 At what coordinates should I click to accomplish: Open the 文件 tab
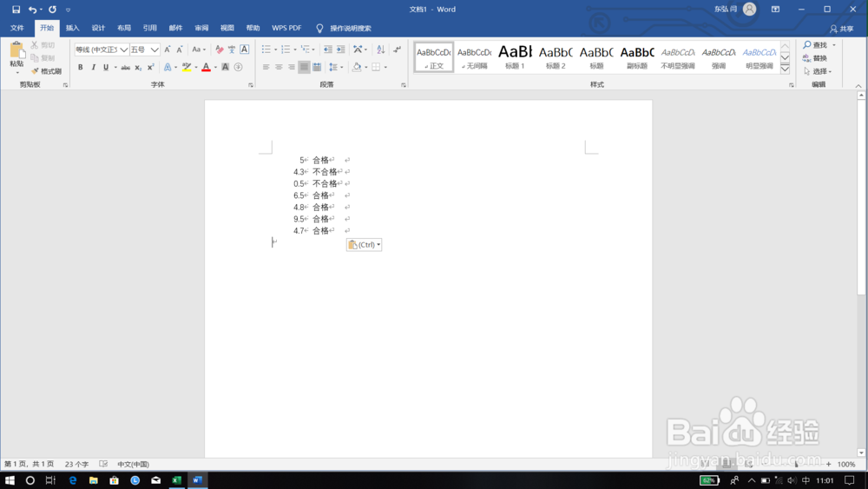point(17,28)
